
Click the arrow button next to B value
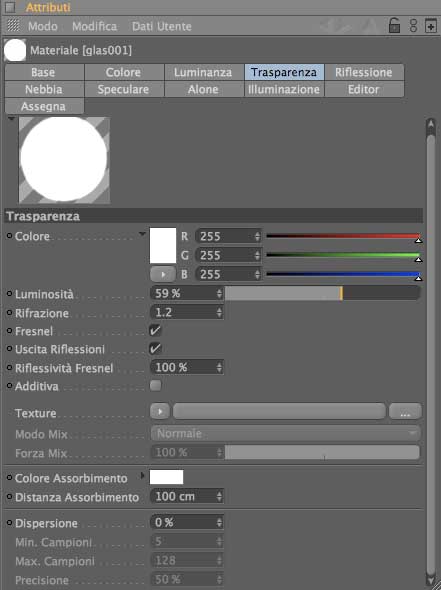pyautogui.click(x=163, y=274)
